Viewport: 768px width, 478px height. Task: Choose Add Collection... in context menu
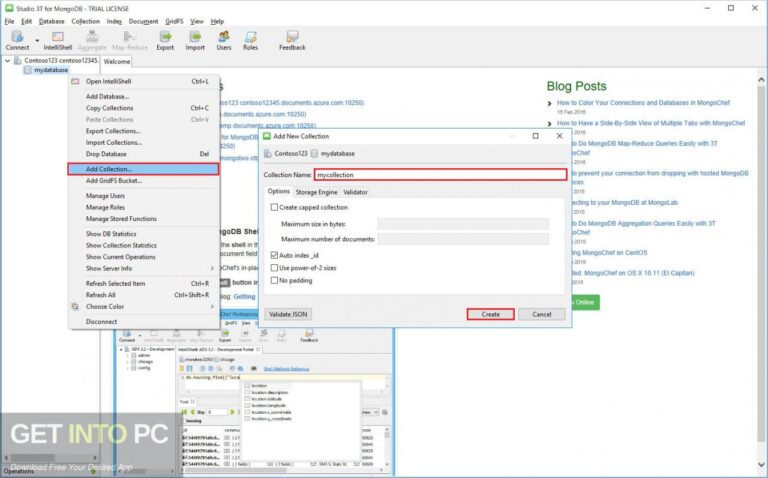[144, 169]
